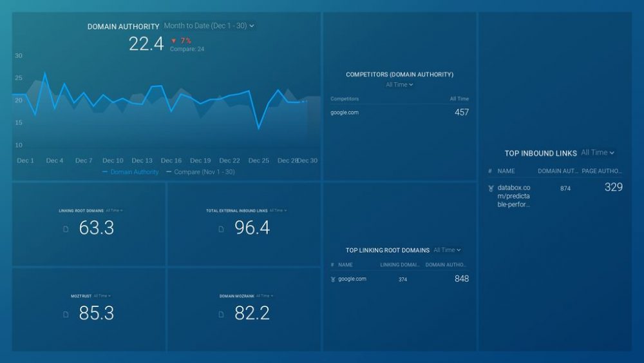Click the Dec 25 dip point on the chart
The width and height of the screenshot is (644, 363).
click(259, 128)
